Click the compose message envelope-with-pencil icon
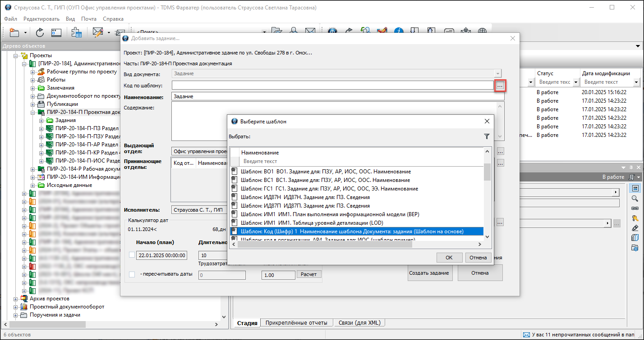This screenshot has width=644, height=340. [x=98, y=32]
